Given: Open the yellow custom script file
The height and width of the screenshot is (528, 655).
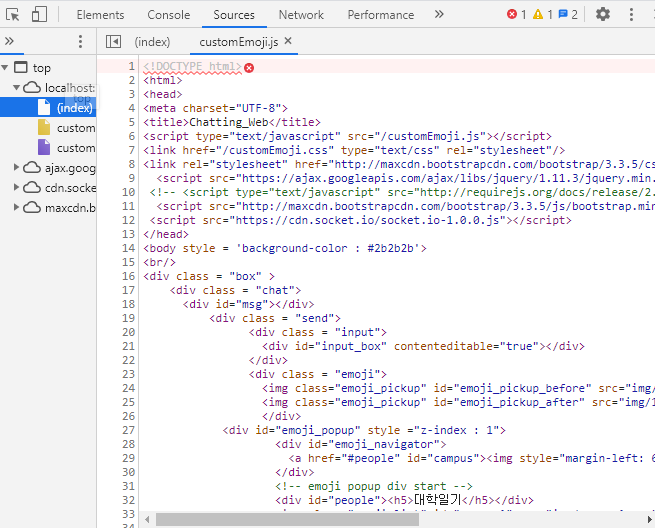Looking at the screenshot, I should [x=76, y=128].
